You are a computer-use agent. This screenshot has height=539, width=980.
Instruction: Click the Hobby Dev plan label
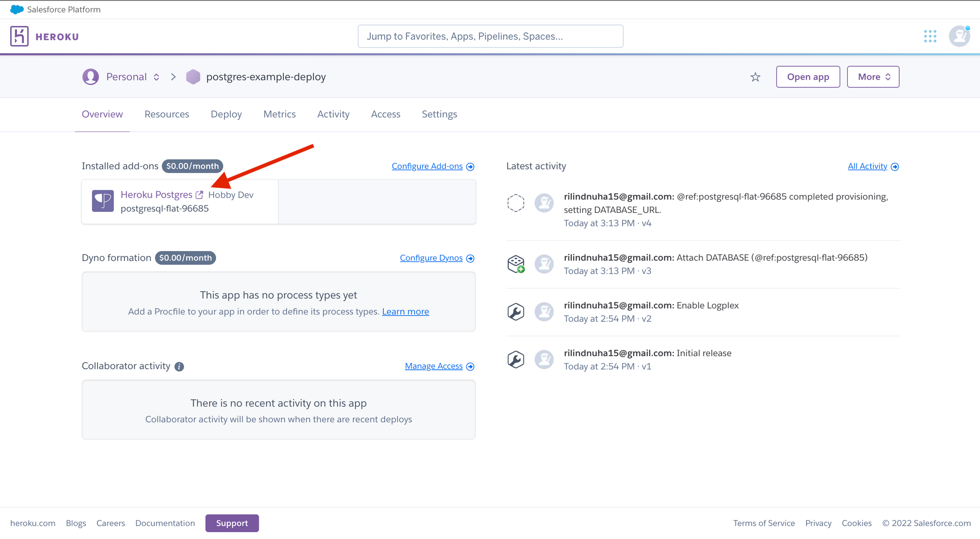(x=231, y=195)
